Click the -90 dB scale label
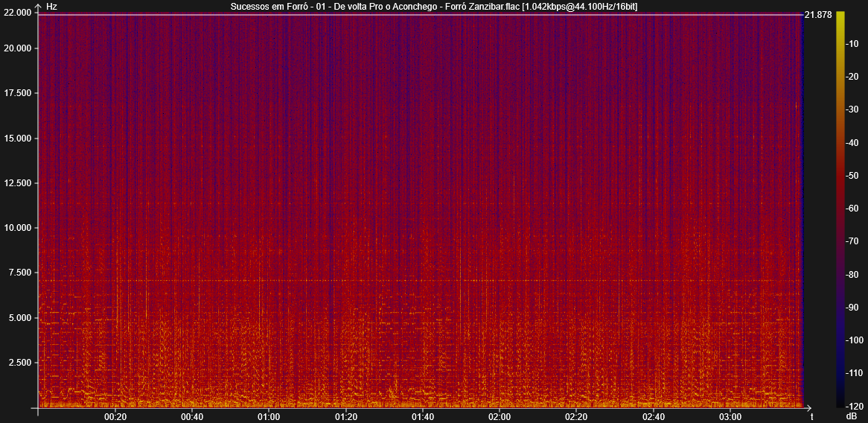Image resolution: width=868 pixels, height=423 pixels. tap(852, 307)
